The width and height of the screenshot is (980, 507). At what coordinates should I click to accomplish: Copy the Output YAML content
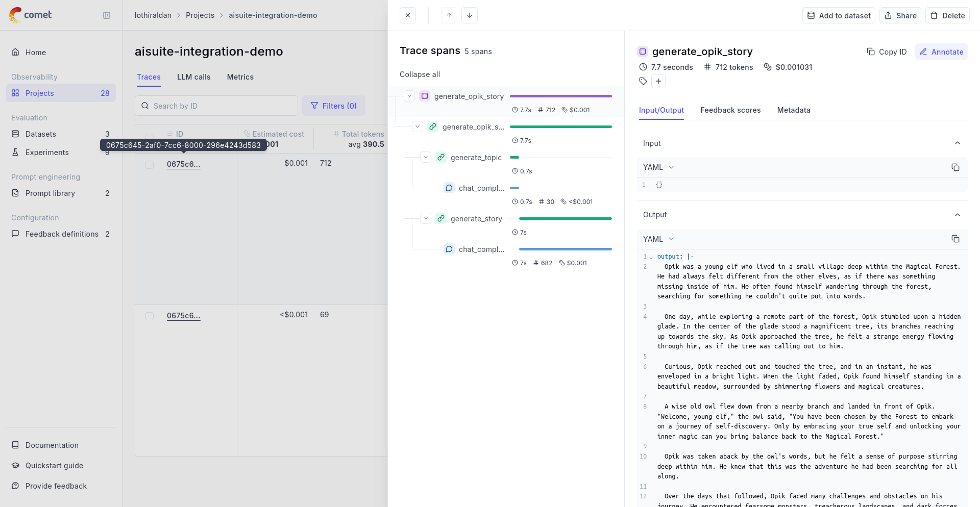(955, 239)
